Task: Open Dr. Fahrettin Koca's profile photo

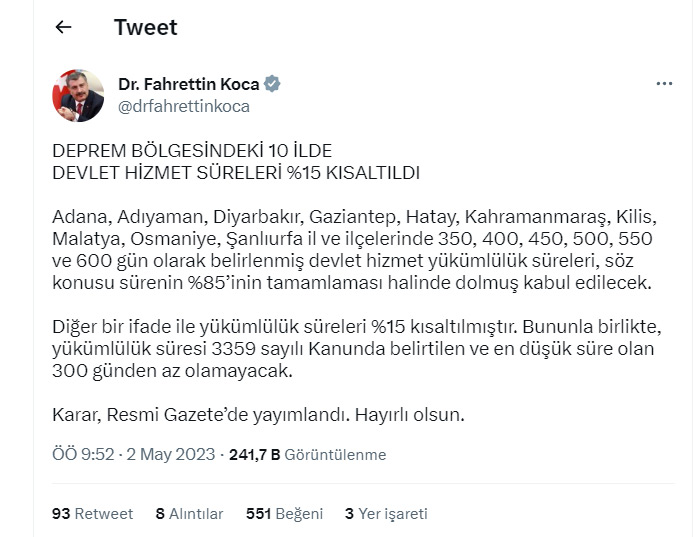Action: click(77, 94)
